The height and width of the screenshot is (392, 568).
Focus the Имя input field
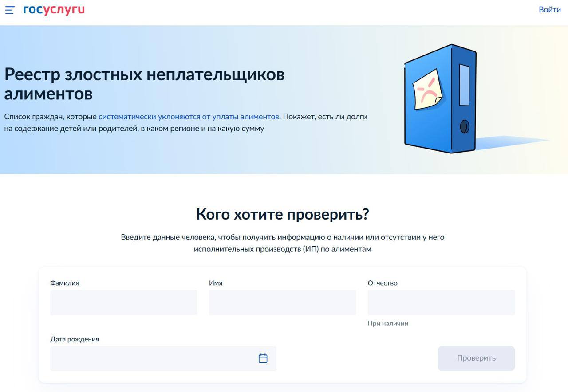pos(282,303)
